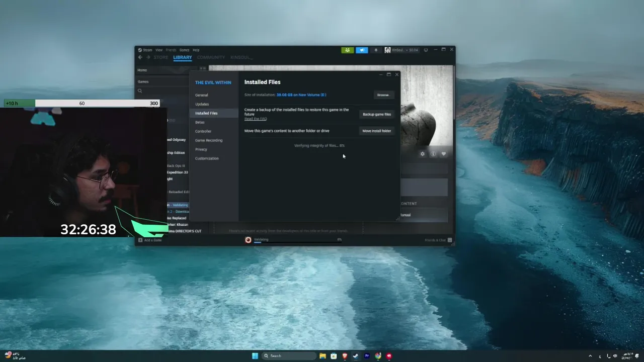Select Betas in properties sidebar
The image size is (644, 362).
[x=200, y=122]
